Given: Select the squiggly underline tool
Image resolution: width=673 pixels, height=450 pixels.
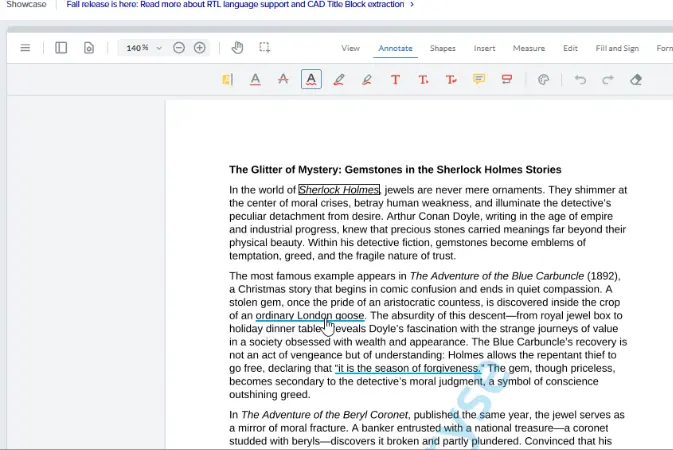Looking at the screenshot, I should [x=311, y=79].
